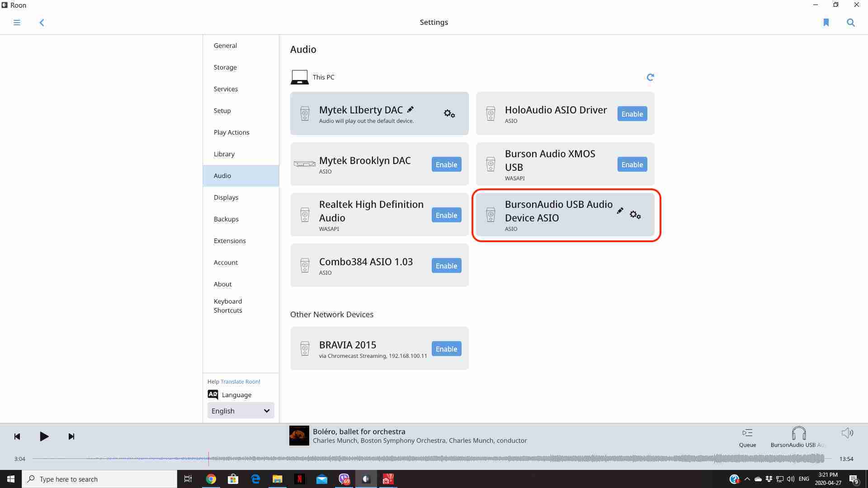The image size is (868, 488).
Task: Open the Mail app from the taskbar
Action: pos(321,479)
